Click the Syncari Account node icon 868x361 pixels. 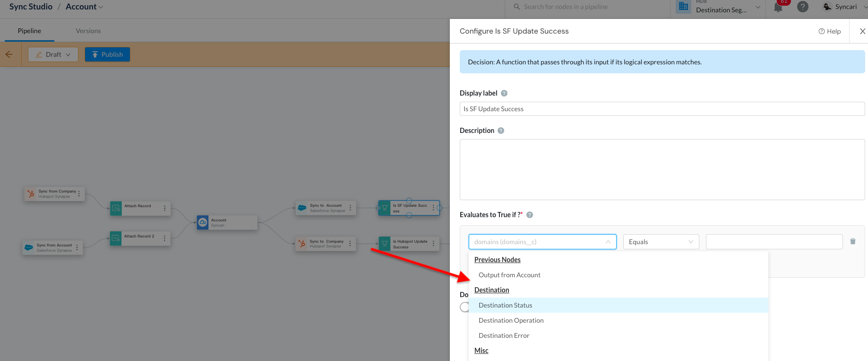tap(203, 222)
